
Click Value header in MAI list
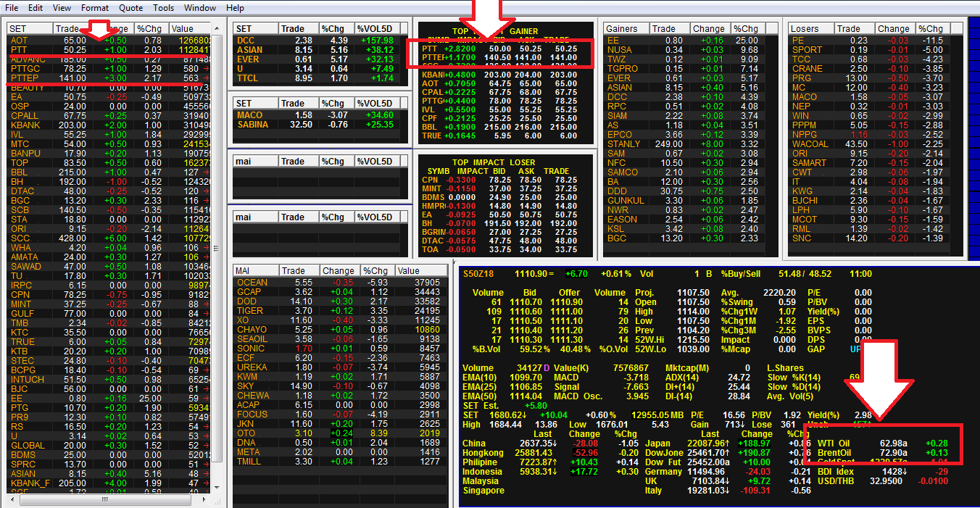pyautogui.click(x=420, y=270)
